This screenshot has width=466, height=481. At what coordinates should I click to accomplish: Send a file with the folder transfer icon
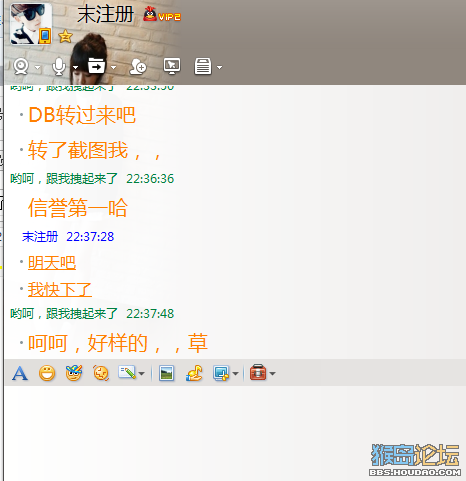(x=96, y=66)
